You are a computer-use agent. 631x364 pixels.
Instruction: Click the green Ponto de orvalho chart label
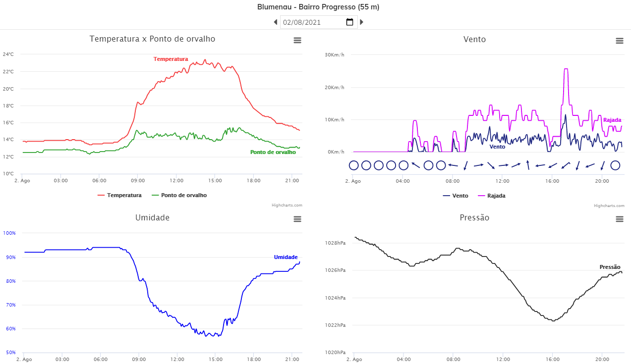pyautogui.click(x=273, y=152)
